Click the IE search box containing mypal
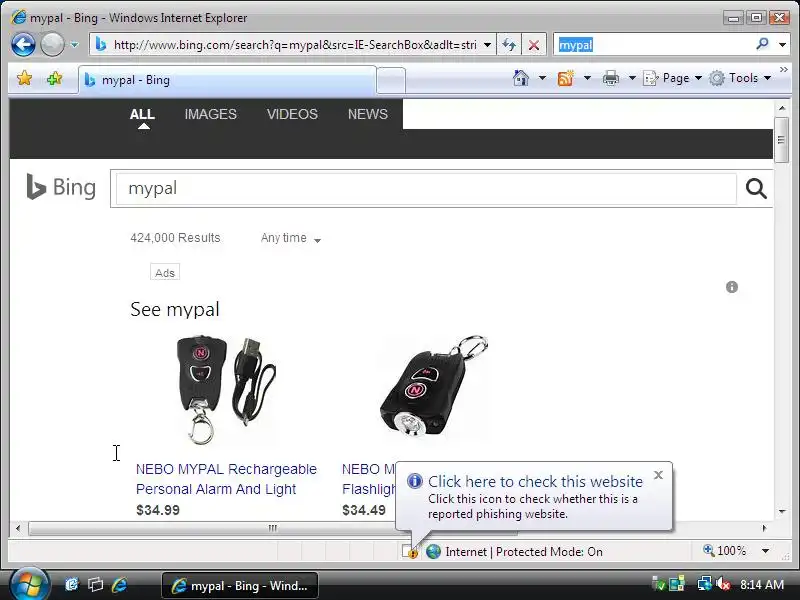Image resolution: width=800 pixels, height=600 pixels. pyautogui.click(x=653, y=45)
